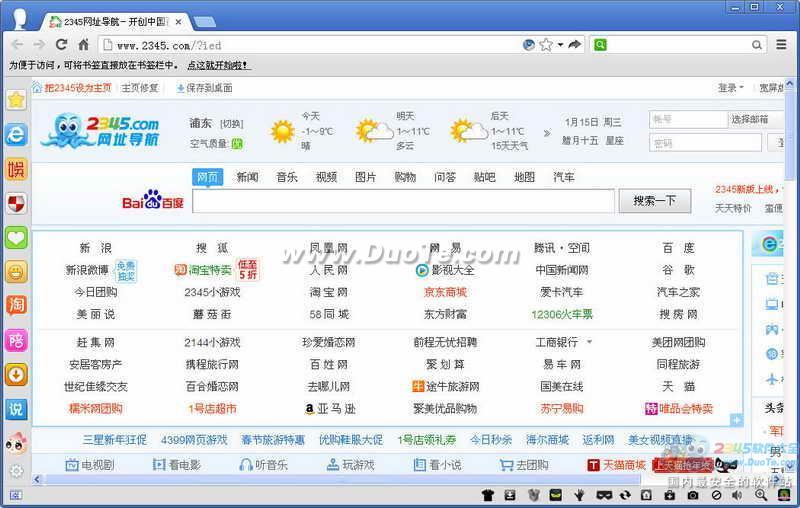Close the 2345网址导航 tab
Viewport: 800px width, 508px height.
[178, 22]
